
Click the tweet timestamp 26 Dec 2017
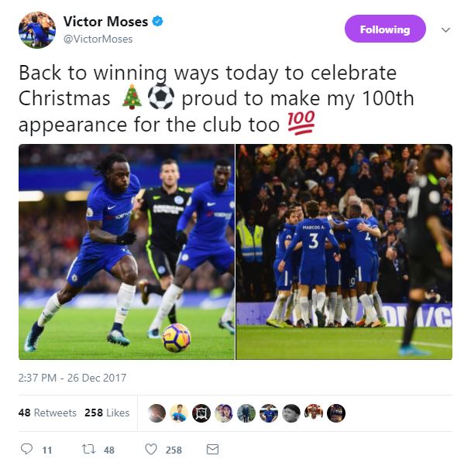pyautogui.click(x=72, y=378)
